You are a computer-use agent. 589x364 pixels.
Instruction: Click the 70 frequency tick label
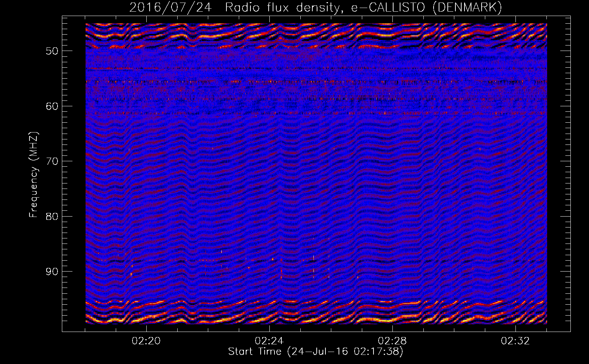52,161
